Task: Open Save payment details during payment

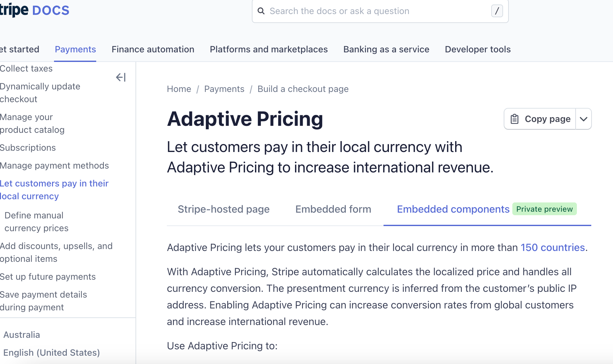Action: pos(43,301)
